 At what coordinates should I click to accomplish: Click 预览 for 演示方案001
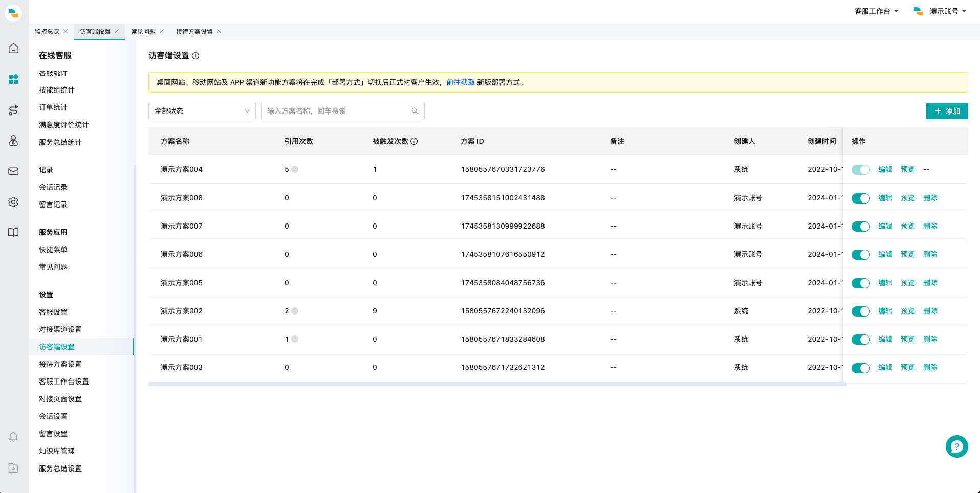pos(908,339)
